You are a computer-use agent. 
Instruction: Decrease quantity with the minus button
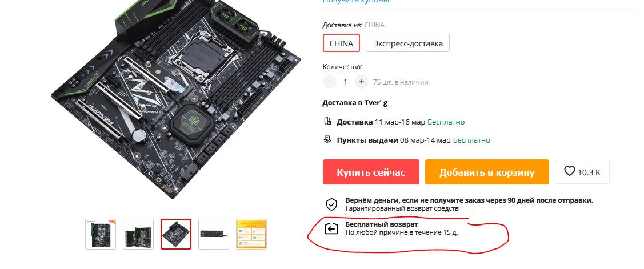(329, 82)
